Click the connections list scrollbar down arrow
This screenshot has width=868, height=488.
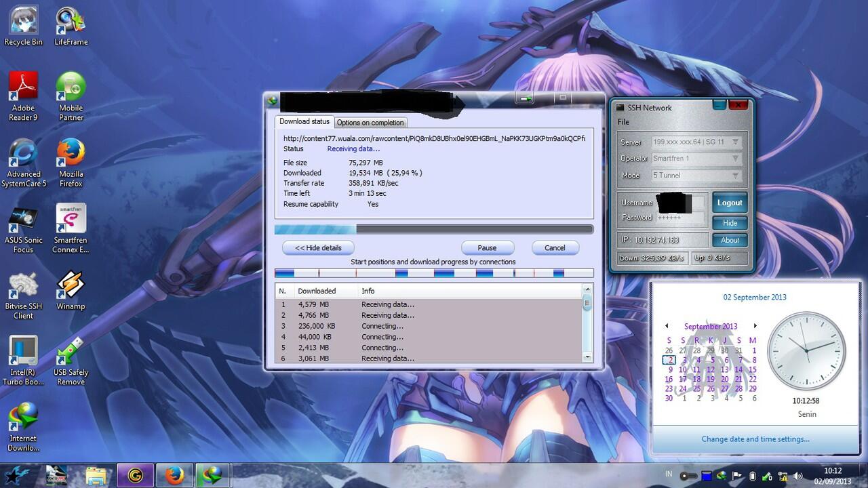tap(587, 358)
